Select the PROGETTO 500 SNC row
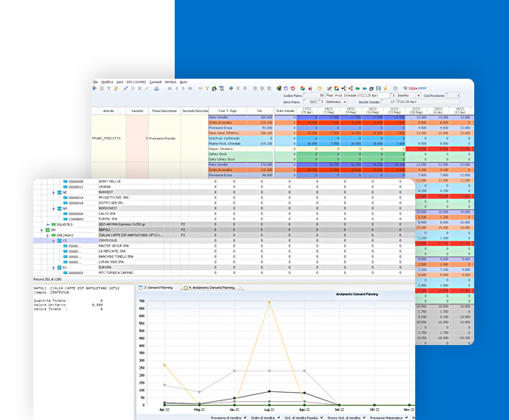Image resolution: width=509 pixels, height=420 pixels. [x=224, y=198]
